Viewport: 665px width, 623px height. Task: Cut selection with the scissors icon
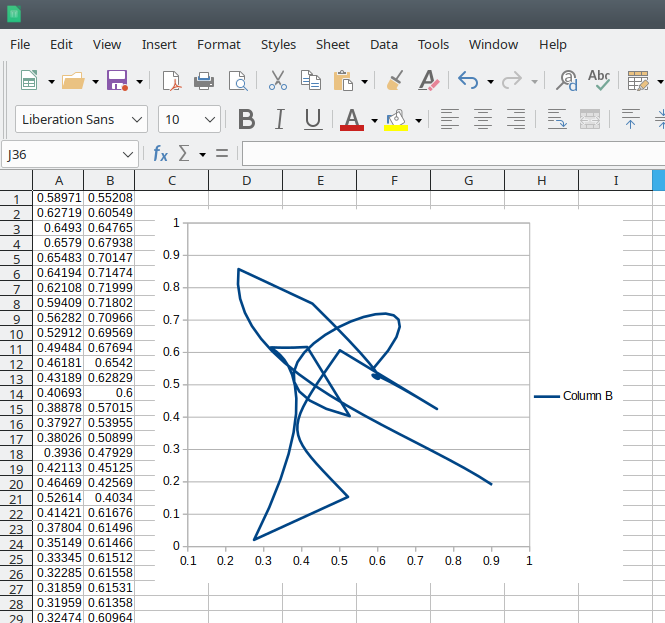click(278, 81)
